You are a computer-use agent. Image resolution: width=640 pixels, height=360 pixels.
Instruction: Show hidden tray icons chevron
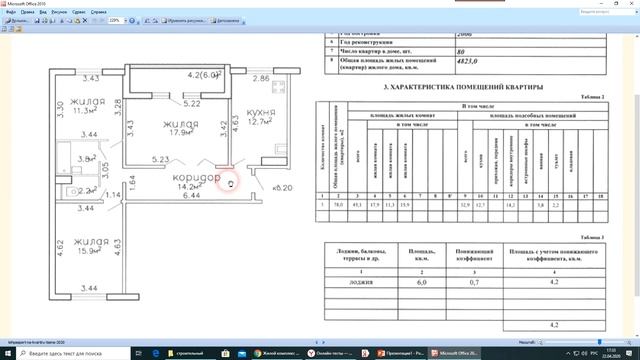click(x=568, y=353)
